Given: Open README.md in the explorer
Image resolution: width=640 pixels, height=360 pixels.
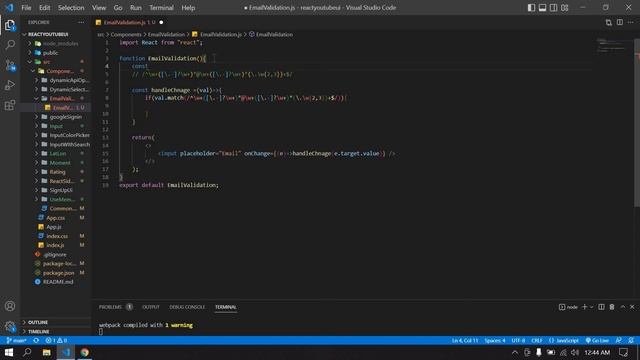Looking at the screenshot, I should (x=56, y=282).
